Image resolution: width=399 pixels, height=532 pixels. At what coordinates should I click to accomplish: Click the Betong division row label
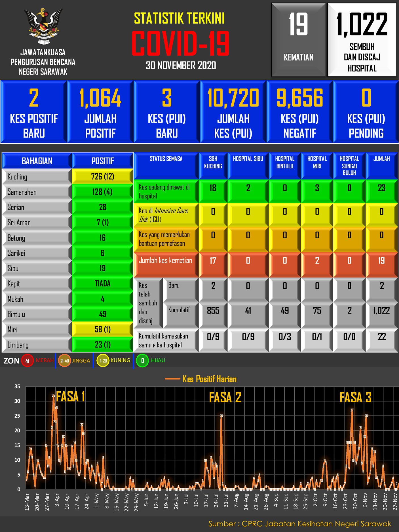coord(37,238)
